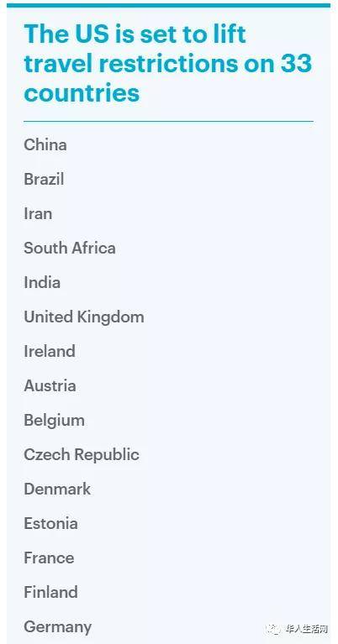338x644 pixels.
Task: Click the teal bar at top of card
Action: (x=169, y=5)
